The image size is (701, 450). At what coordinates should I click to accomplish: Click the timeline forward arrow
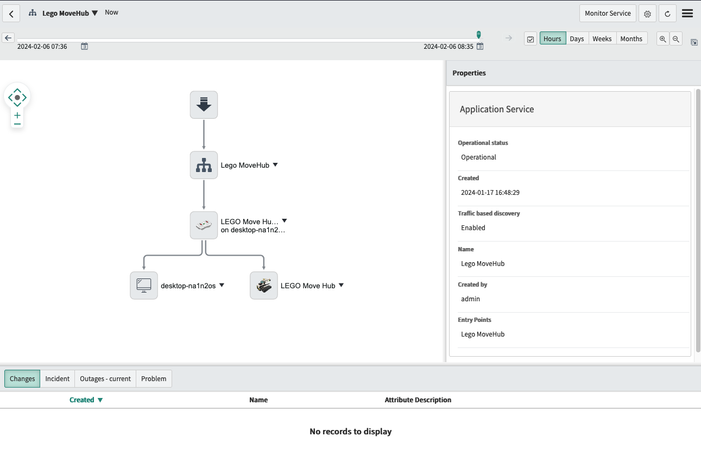[x=508, y=38]
